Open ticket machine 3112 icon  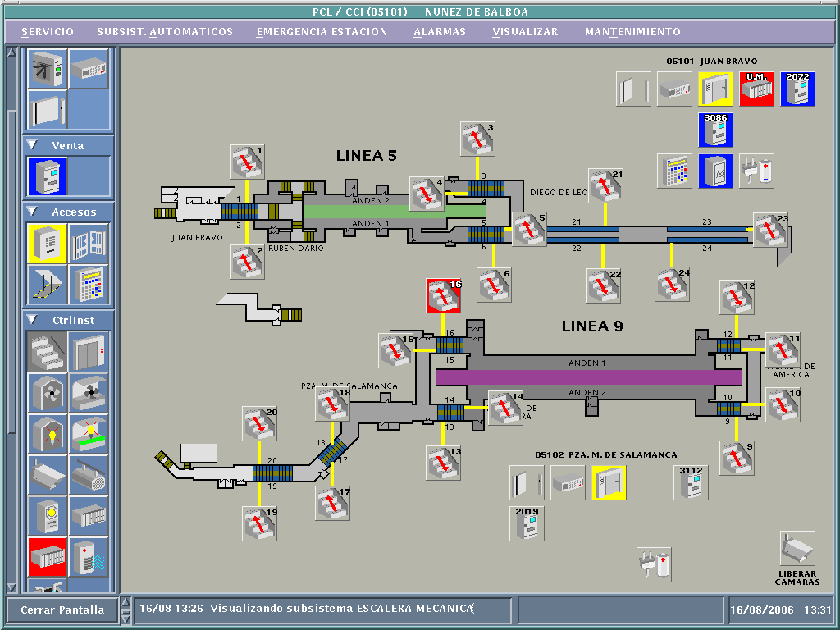pos(691,482)
